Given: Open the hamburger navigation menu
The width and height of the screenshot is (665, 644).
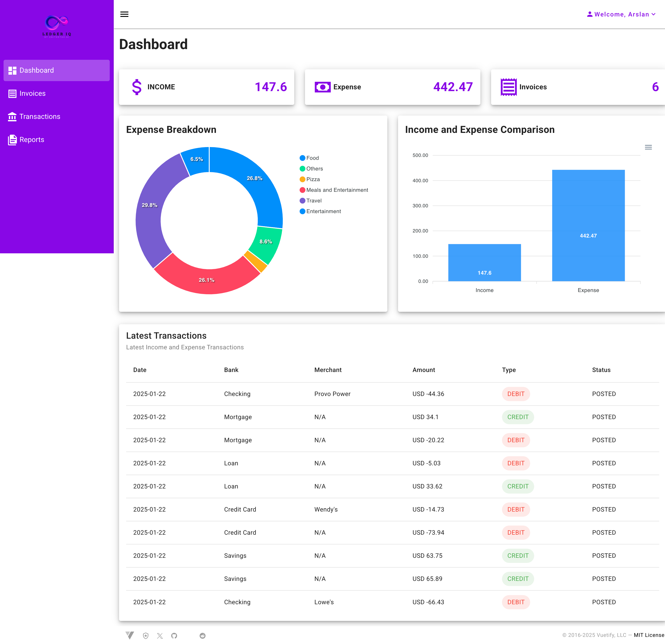Looking at the screenshot, I should tap(124, 14).
